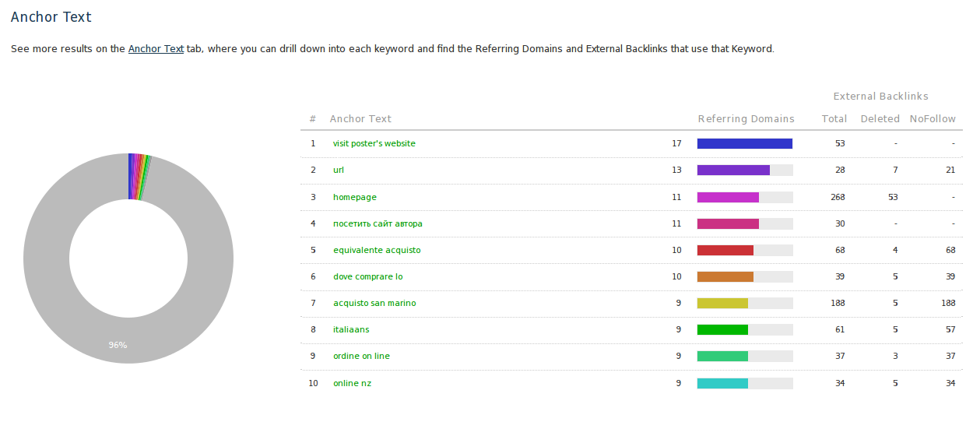Open the "online nz" anchor text link
980x436 pixels.
352,383
